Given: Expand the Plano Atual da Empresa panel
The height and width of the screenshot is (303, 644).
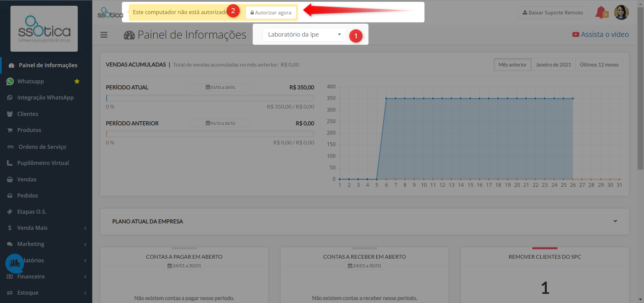Looking at the screenshot, I should [x=615, y=221].
